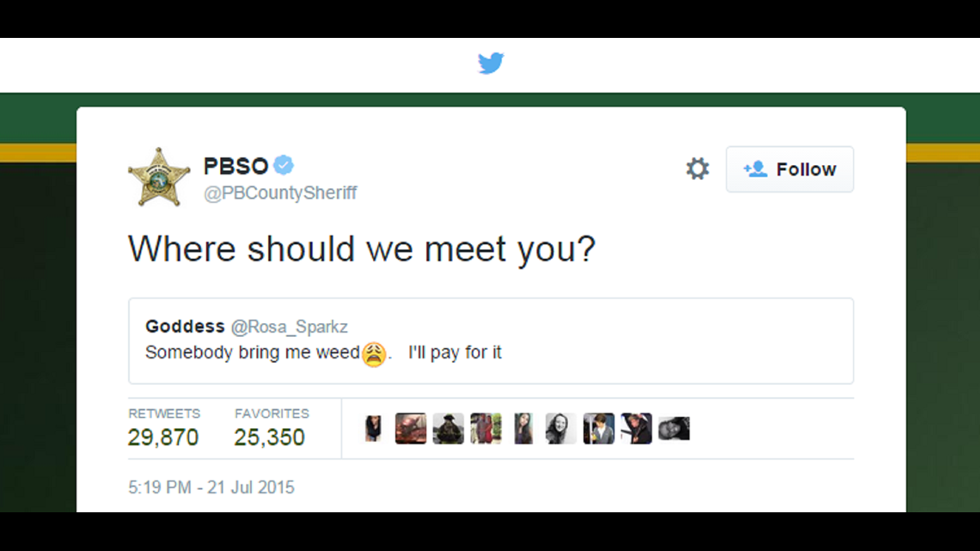Click the avatar showing a person in dark costume
980x551 pixels.
448,427
